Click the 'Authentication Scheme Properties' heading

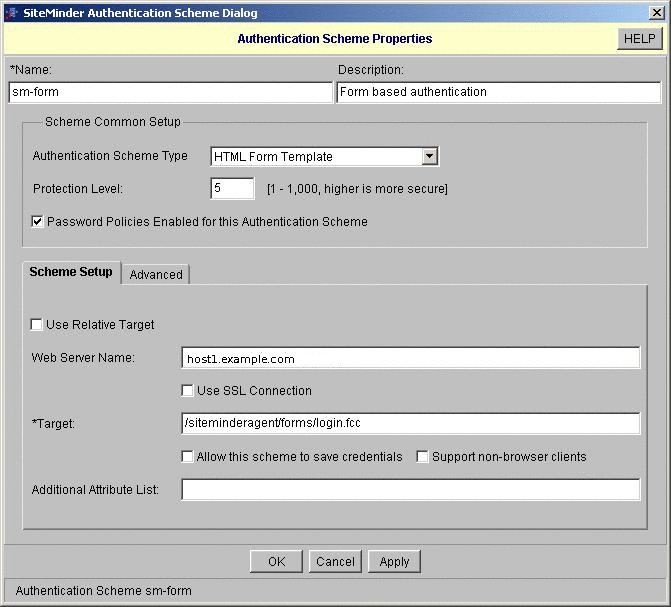pos(335,39)
